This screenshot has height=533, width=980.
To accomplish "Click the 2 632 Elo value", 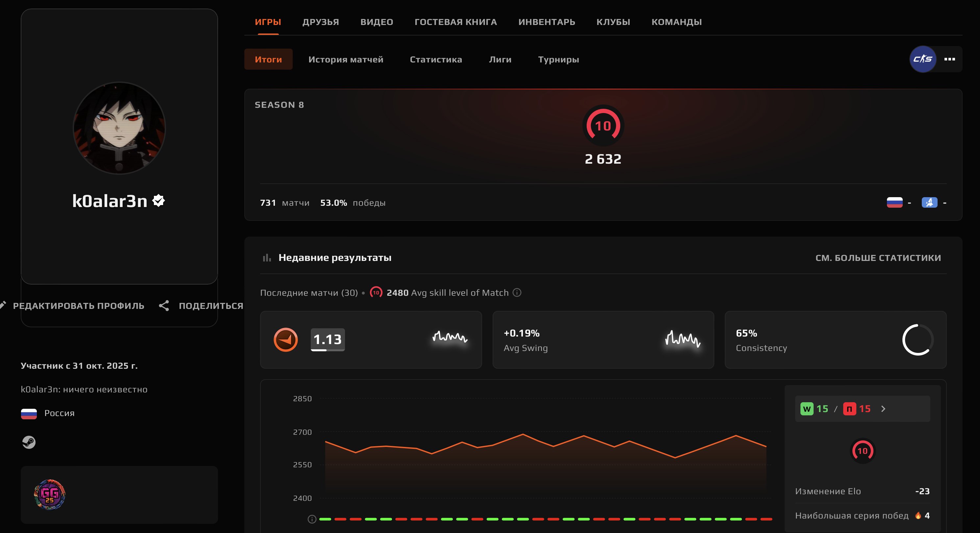I will (603, 158).
